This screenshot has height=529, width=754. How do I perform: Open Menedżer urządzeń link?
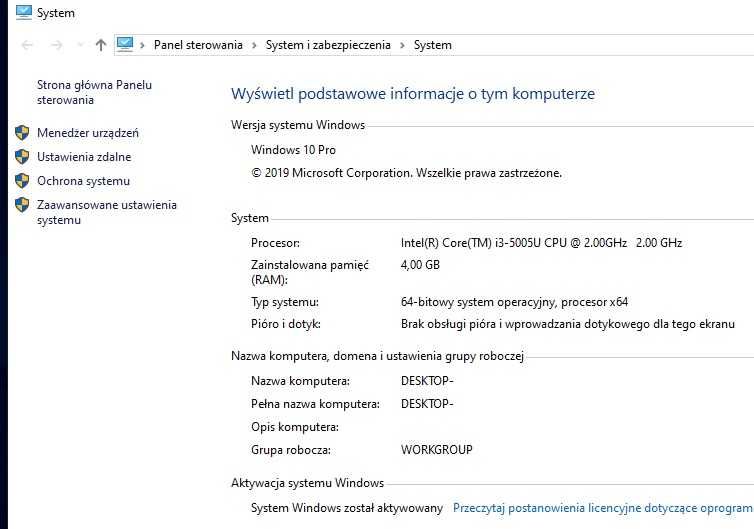88,133
